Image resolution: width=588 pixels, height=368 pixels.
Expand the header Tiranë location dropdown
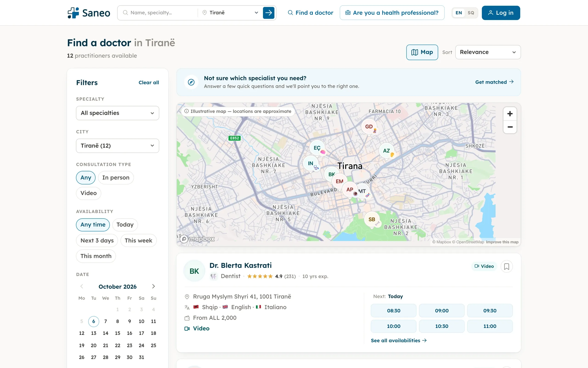(x=230, y=13)
